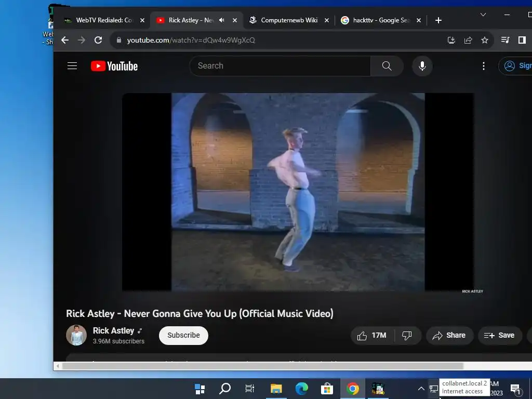532x399 pixels.
Task: Reload the YouTube page
Action: coord(98,40)
